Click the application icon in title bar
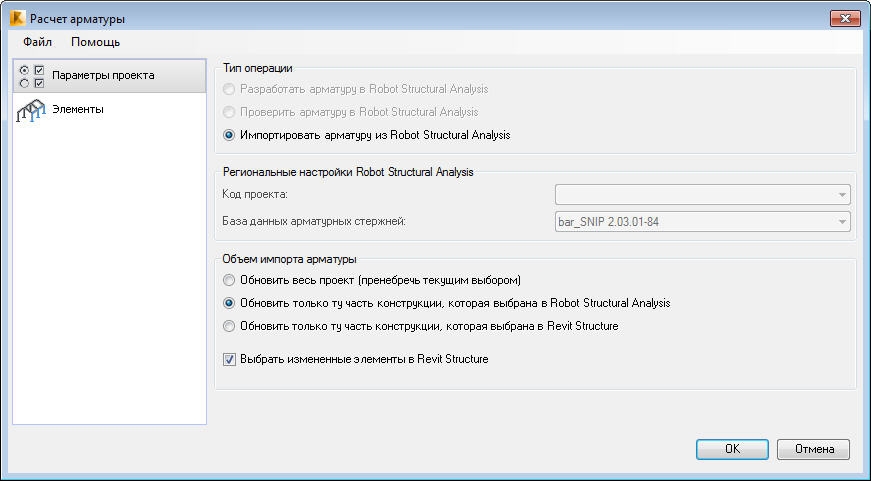The width and height of the screenshot is (871, 481). point(17,18)
